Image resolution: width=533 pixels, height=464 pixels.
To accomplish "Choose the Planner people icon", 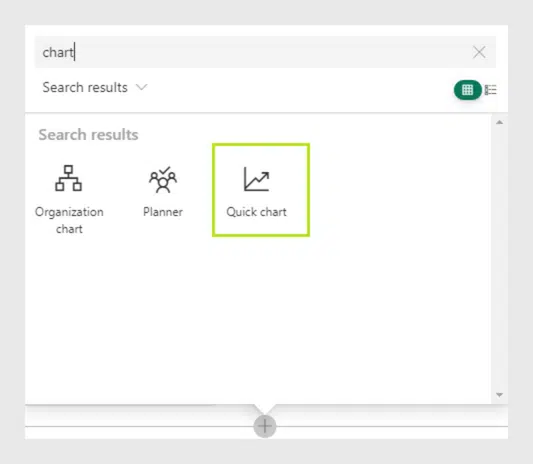I will [163, 179].
